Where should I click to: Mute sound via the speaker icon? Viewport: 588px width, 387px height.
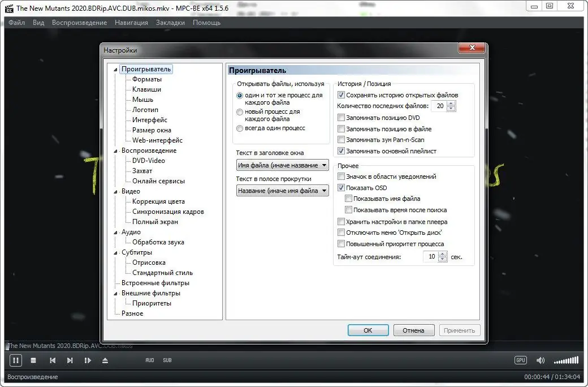[x=541, y=360]
